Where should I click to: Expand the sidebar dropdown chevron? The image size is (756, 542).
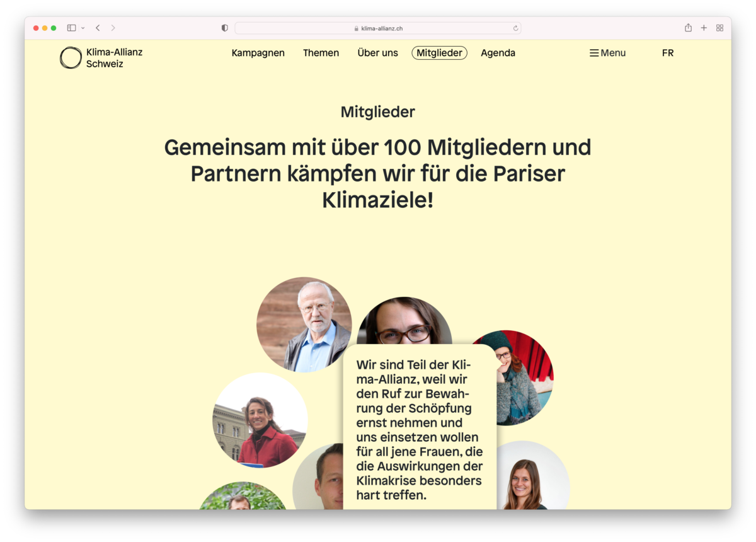pos(83,28)
